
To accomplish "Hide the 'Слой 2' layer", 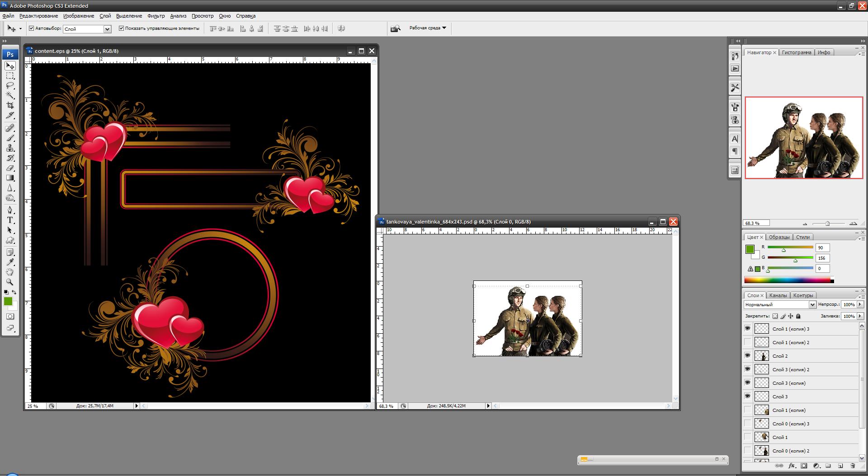I will (747, 356).
